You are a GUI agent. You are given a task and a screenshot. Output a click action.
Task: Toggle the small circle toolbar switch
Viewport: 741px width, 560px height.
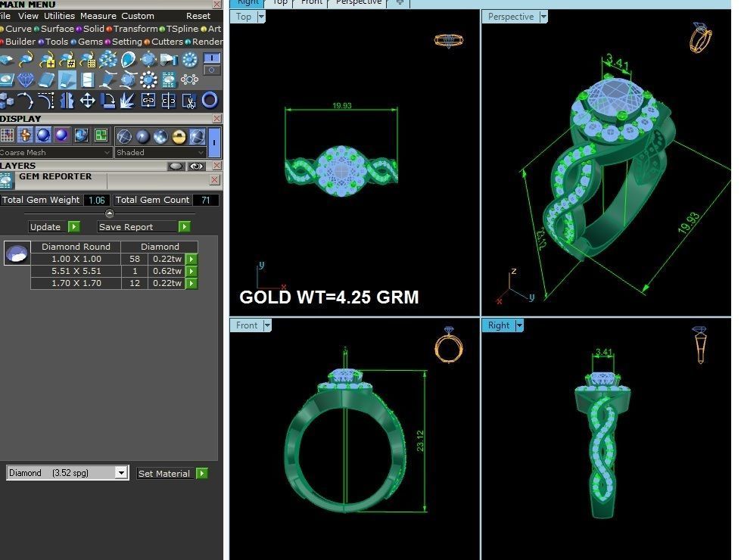click(212, 70)
